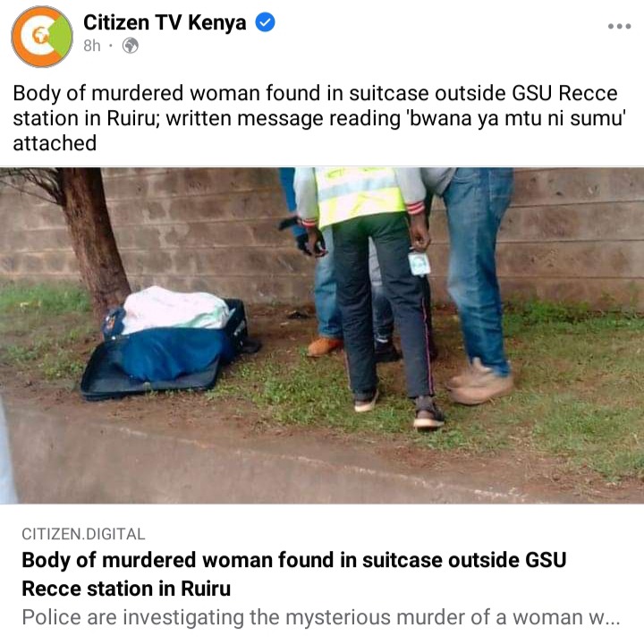Open the Citizen TV Kenya page name
The height and width of the screenshot is (644, 644).
point(165,22)
